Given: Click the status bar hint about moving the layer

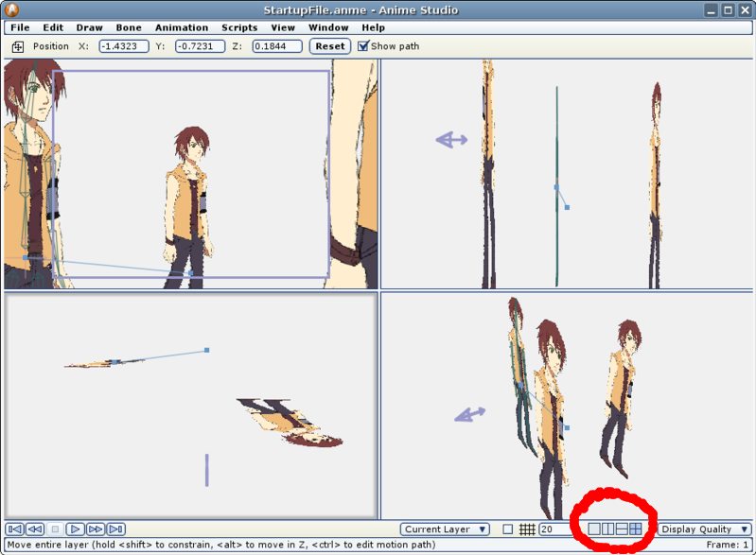Looking at the screenshot, I should click(221, 545).
